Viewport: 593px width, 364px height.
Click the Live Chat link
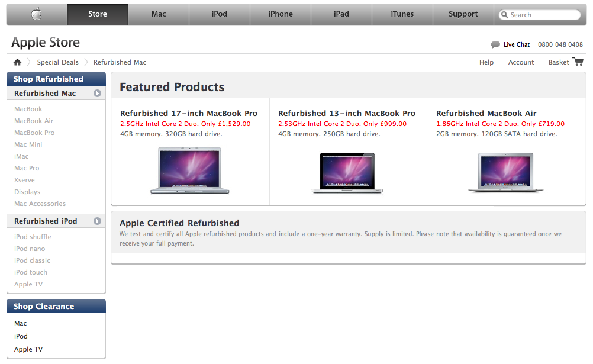coord(516,44)
